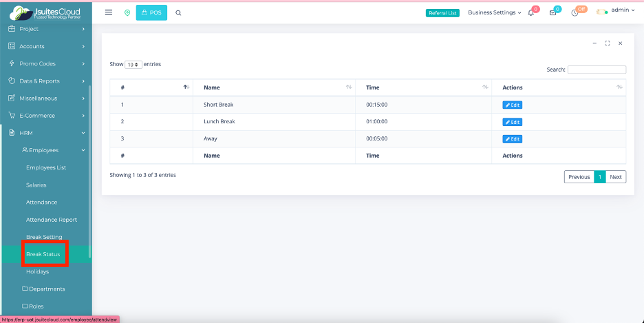Image resolution: width=644 pixels, height=323 pixels.
Task: Open the mail envelope messages icon
Action: coord(552,12)
